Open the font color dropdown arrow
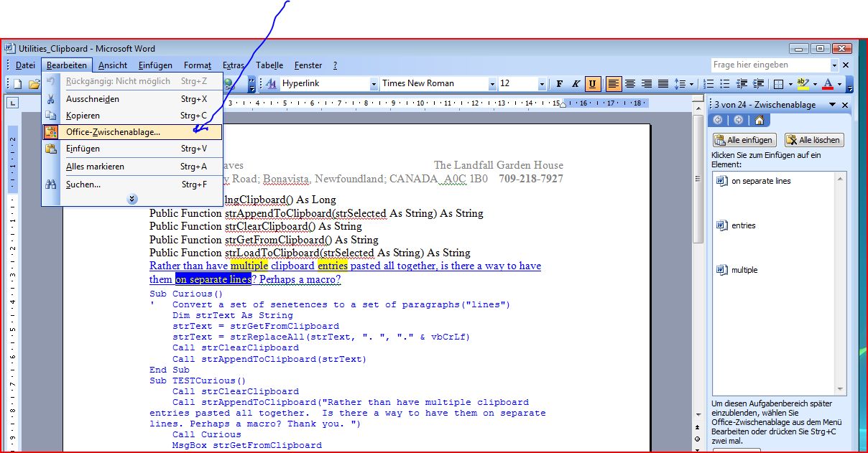Image resolution: width=868 pixels, height=453 pixels. click(839, 84)
